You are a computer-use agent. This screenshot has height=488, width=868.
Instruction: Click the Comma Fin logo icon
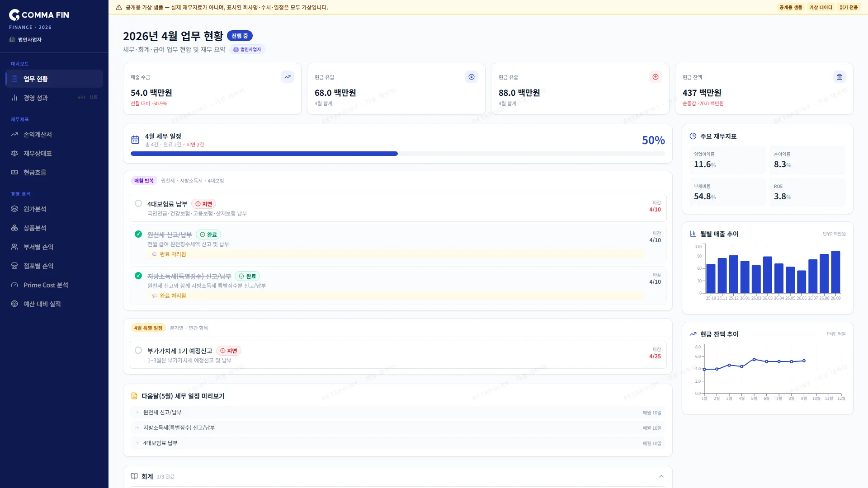[14, 15]
